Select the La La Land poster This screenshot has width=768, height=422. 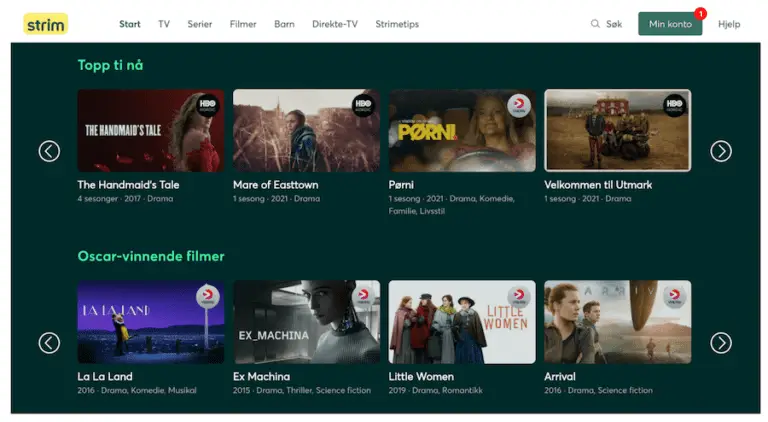click(151, 321)
